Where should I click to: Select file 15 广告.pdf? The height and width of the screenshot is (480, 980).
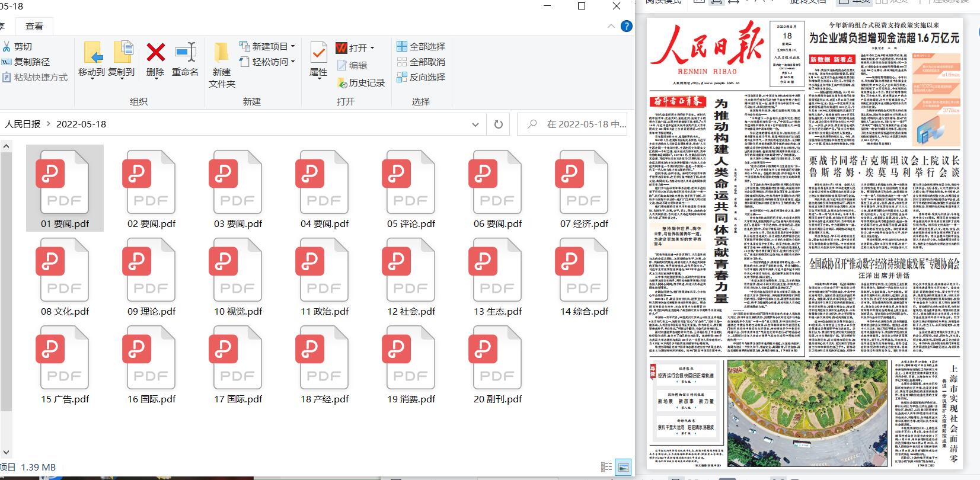(x=65, y=363)
